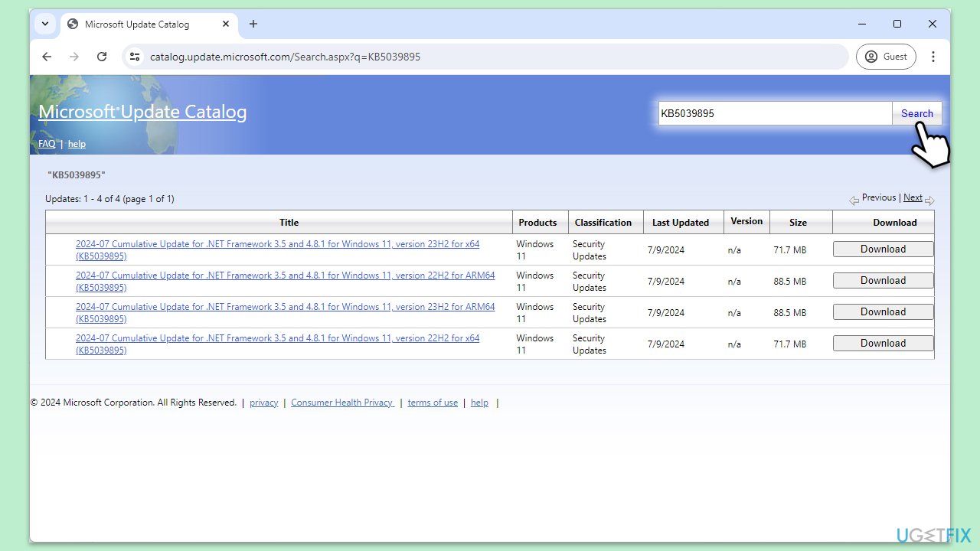Select the "KB5039895" results heading text
The image size is (980, 551).
click(77, 175)
